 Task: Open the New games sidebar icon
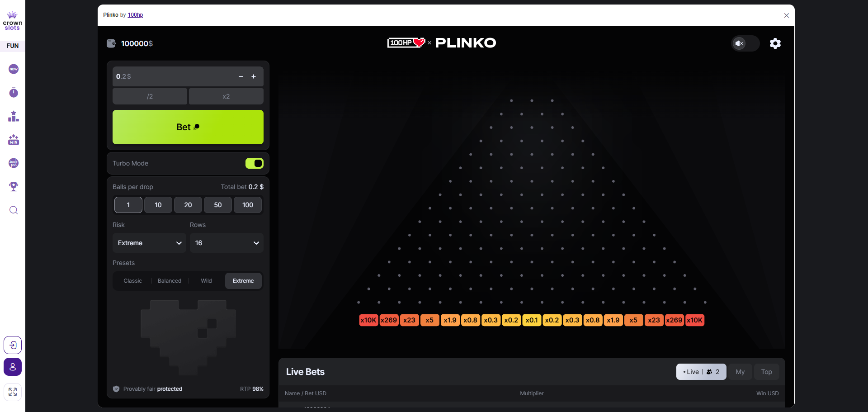[14, 69]
